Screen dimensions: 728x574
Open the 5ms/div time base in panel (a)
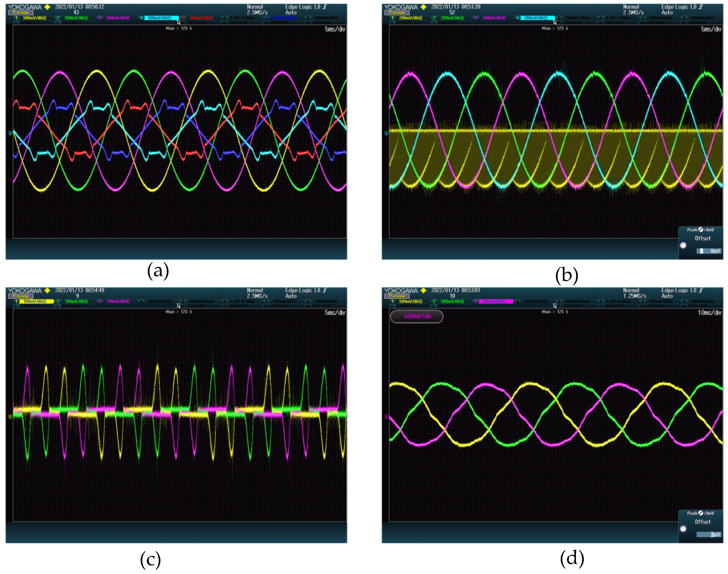pyautogui.click(x=335, y=29)
